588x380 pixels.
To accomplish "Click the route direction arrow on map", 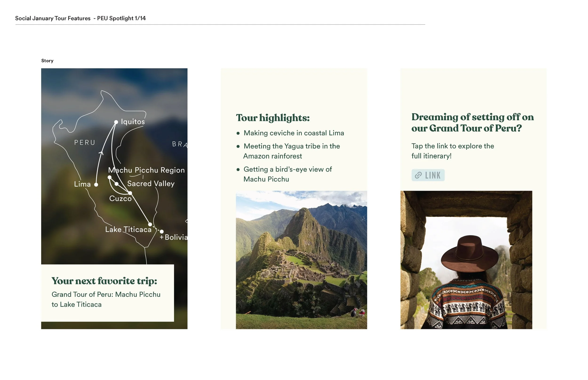I will [x=101, y=153].
